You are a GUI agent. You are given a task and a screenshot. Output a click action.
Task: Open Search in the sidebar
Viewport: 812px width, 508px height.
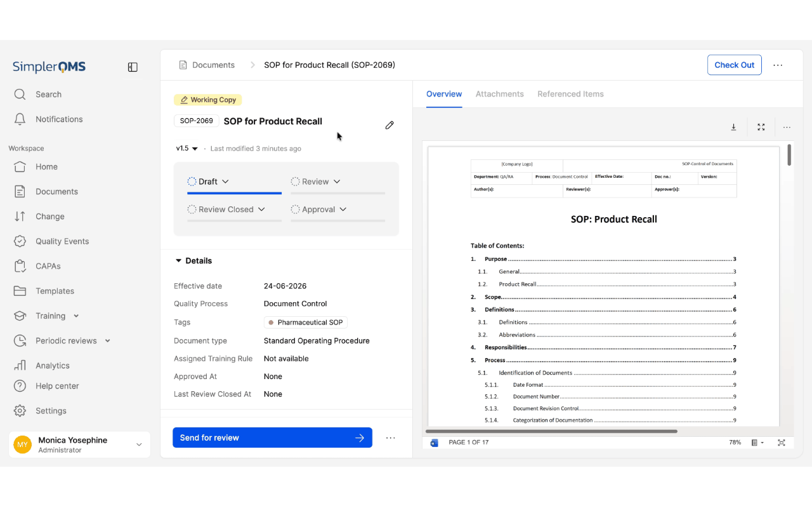pyautogui.click(x=38, y=95)
